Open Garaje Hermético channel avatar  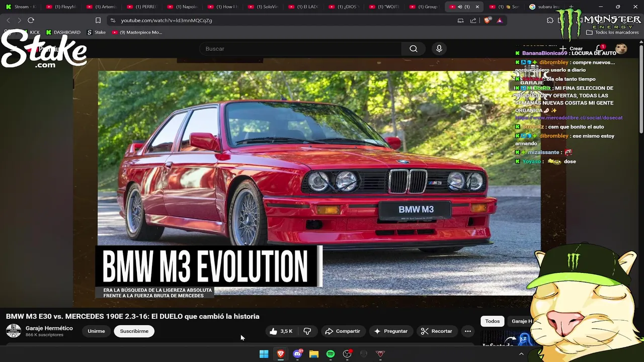coord(14,331)
